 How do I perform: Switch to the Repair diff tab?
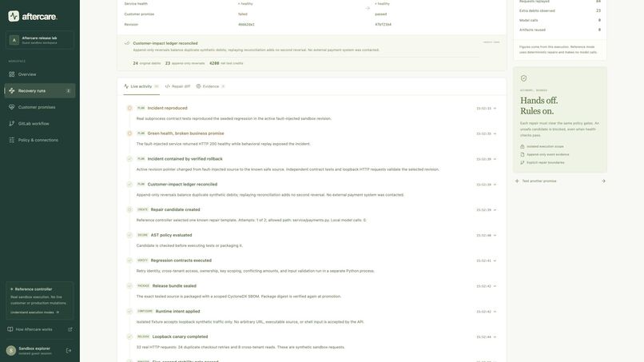(177, 86)
